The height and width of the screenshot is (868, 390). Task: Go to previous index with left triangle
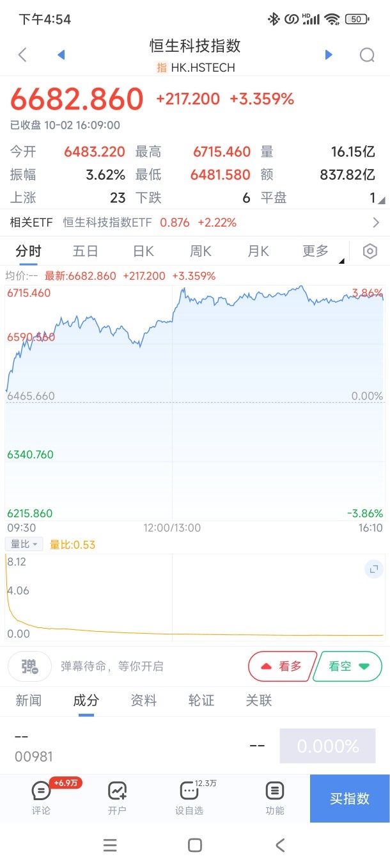61,55
